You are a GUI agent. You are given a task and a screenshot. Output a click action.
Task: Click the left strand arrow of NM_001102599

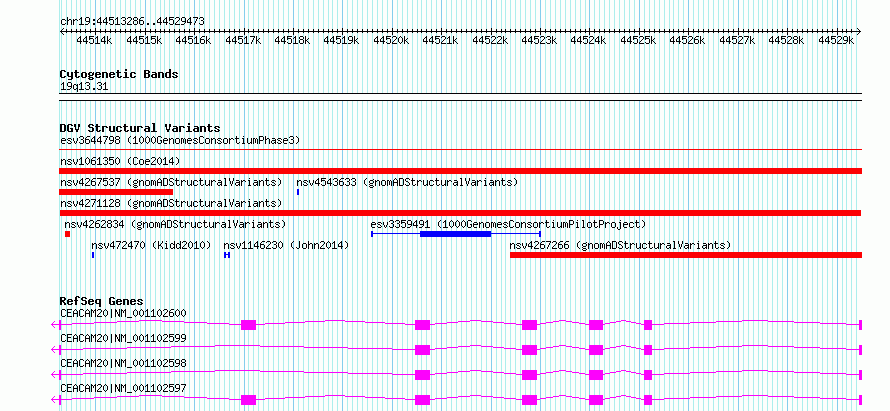[x=55, y=350]
